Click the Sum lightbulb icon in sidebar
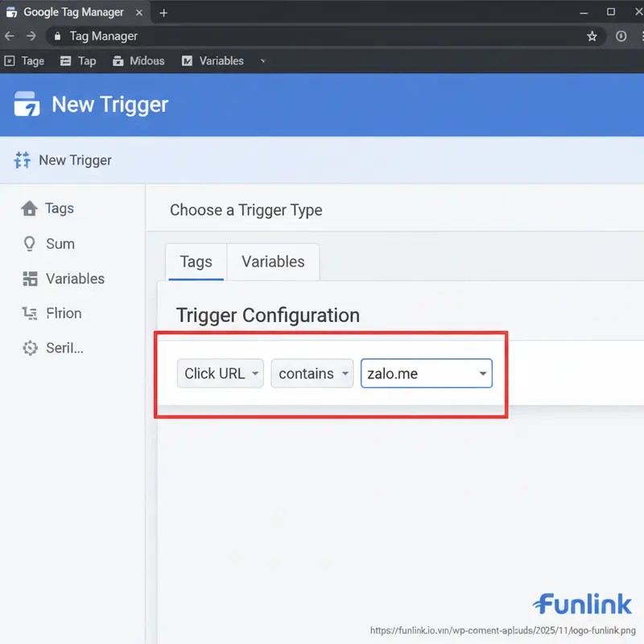 (30, 244)
